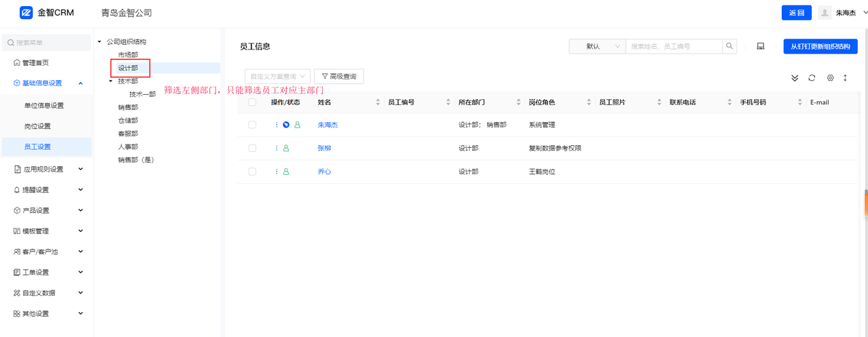Viewport: 868px width, 337px height.
Task: Open the 默认 search type dropdown
Action: point(597,46)
